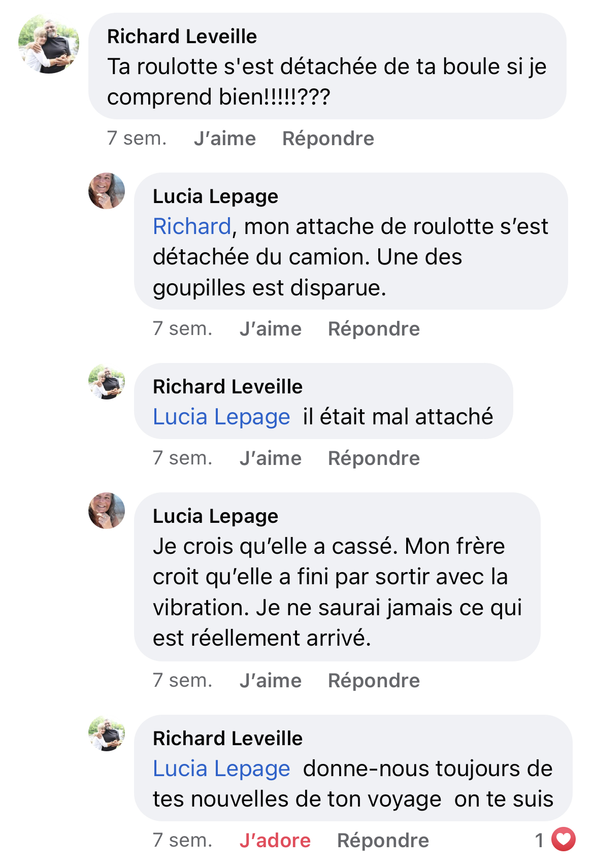Reply to Lucia's goupilles comment
594x868 pixels.
pyautogui.click(x=374, y=329)
